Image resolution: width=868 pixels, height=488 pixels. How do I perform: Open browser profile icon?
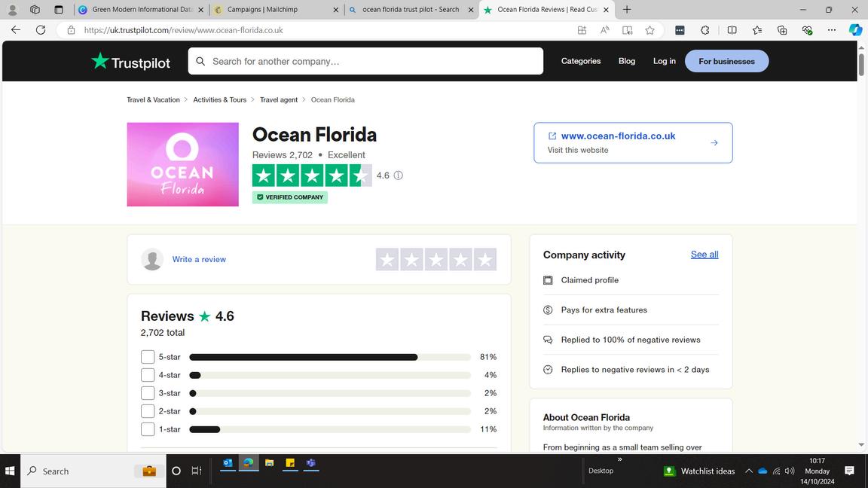tap(12, 9)
